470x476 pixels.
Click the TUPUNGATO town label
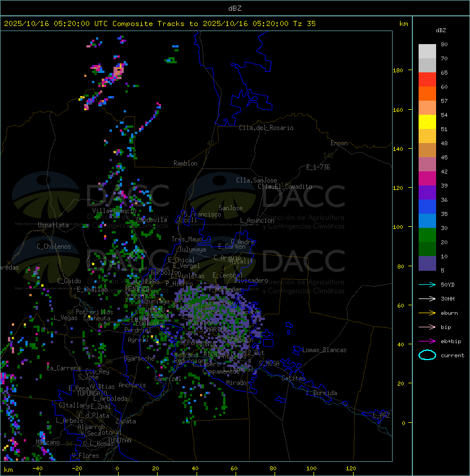tap(92, 393)
